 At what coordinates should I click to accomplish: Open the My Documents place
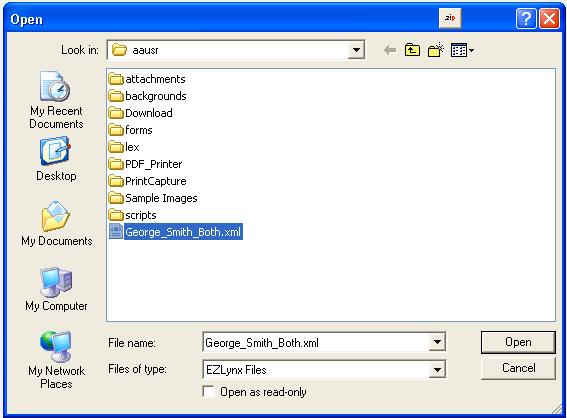56,224
